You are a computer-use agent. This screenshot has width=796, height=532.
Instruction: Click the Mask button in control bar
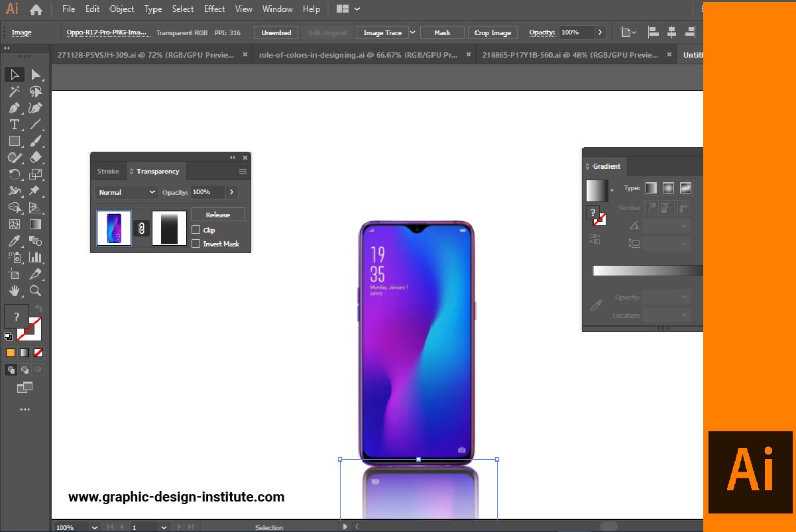coord(442,32)
